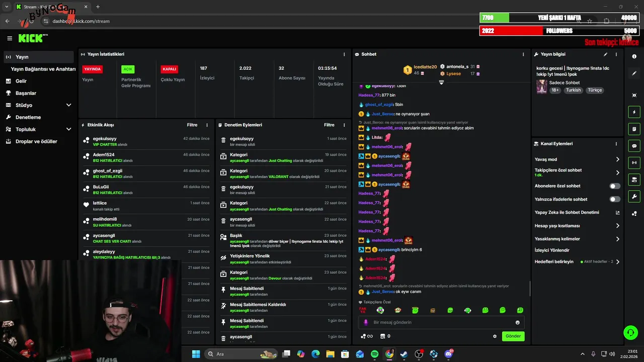The width and height of the screenshot is (644, 362).
Task: Open the green headset support button
Action: pos(630,332)
